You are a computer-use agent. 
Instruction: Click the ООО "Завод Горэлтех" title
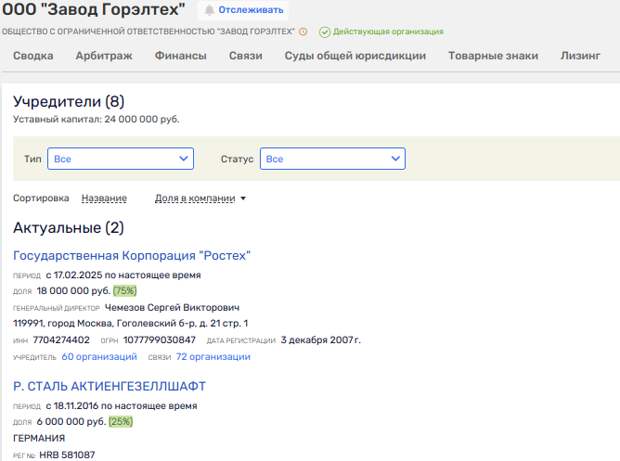coord(93,9)
